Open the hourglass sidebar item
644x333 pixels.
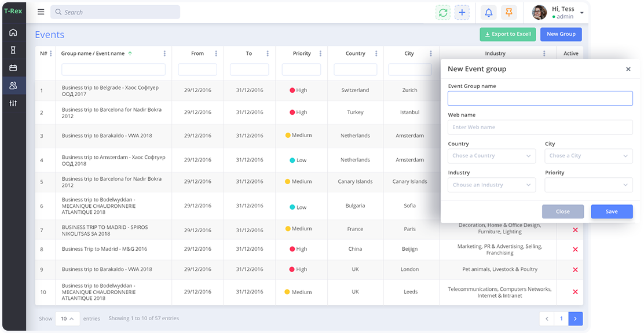[13, 50]
